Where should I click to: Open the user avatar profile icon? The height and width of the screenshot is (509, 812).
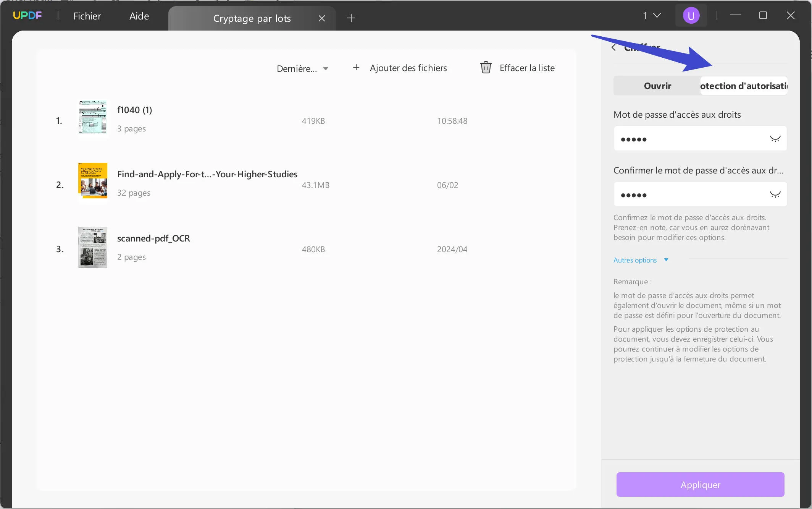click(x=691, y=16)
